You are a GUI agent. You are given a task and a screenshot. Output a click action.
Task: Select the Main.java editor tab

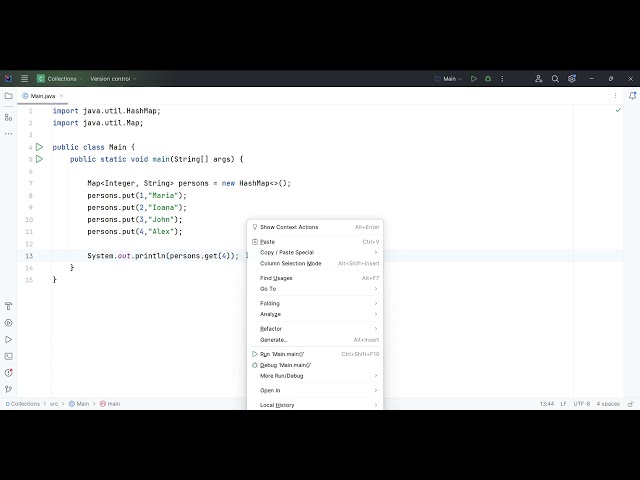42,96
